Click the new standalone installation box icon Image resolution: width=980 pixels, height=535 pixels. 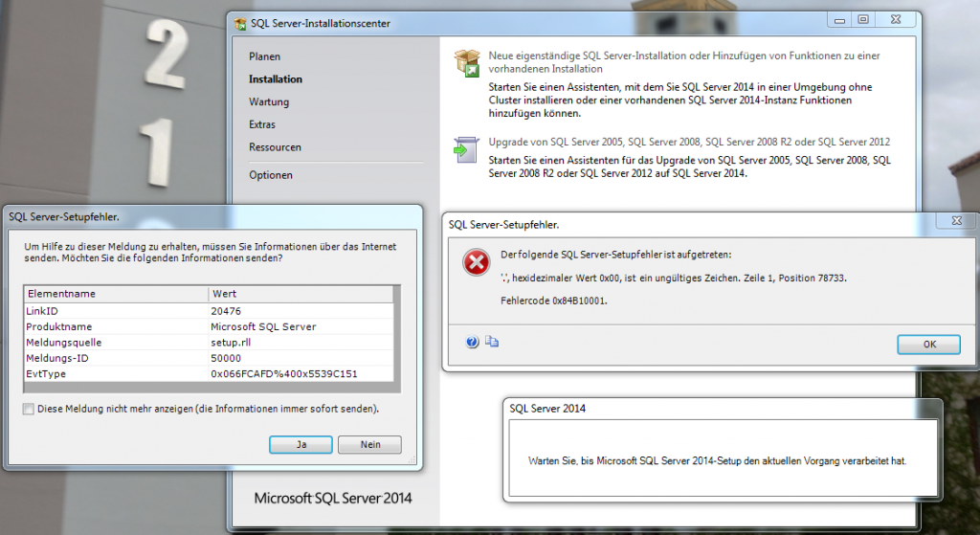tap(467, 63)
